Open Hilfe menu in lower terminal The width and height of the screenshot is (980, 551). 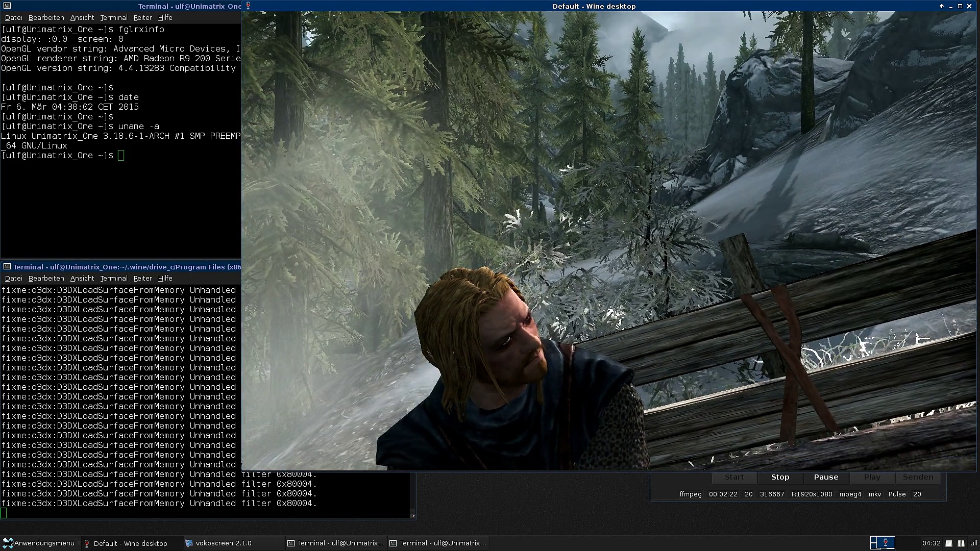[165, 278]
